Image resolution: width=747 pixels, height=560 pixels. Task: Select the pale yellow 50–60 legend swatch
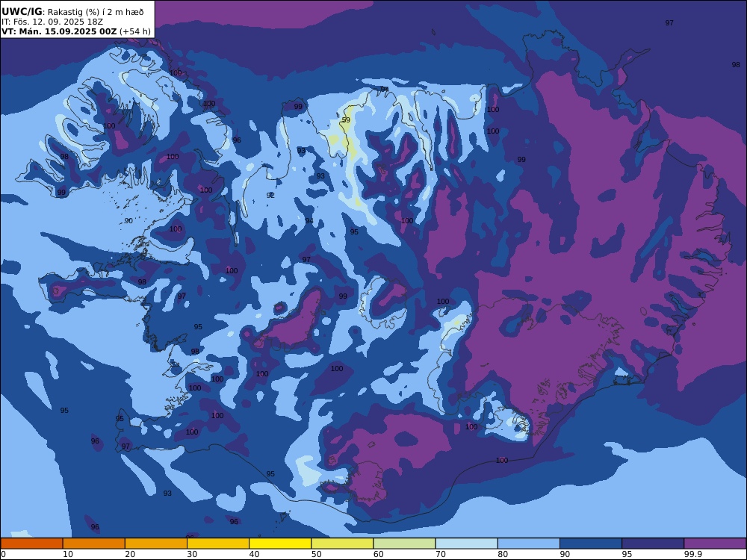click(342, 544)
